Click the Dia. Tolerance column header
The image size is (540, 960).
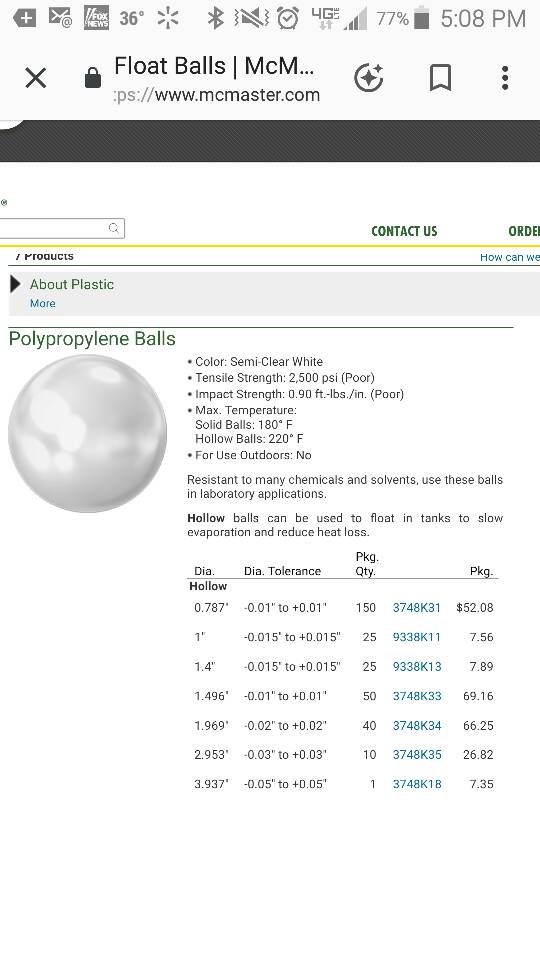pyautogui.click(x=282, y=571)
